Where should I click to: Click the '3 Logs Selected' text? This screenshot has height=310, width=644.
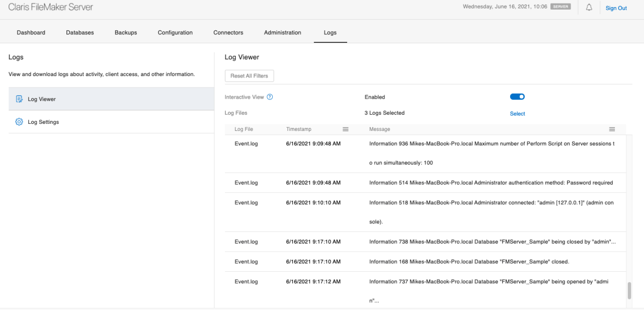pyautogui.click(x=384, y=113)
